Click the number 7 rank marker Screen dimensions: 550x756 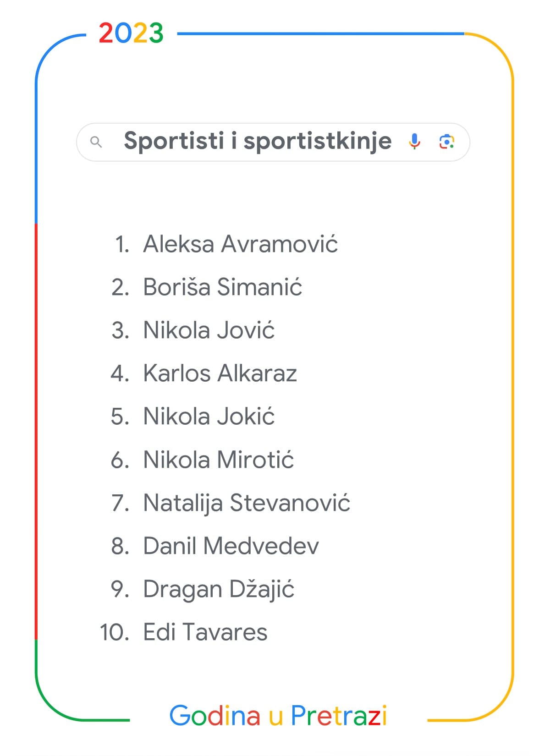(x=120, y=503)
